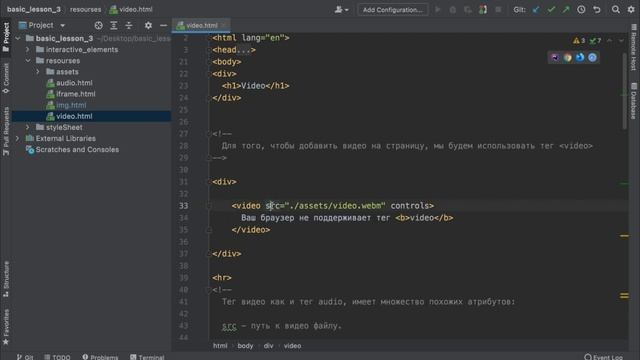The height and width of the screenshot is (360, 640).
Task: Expand External Libraries node
Action: click(18, 138)
